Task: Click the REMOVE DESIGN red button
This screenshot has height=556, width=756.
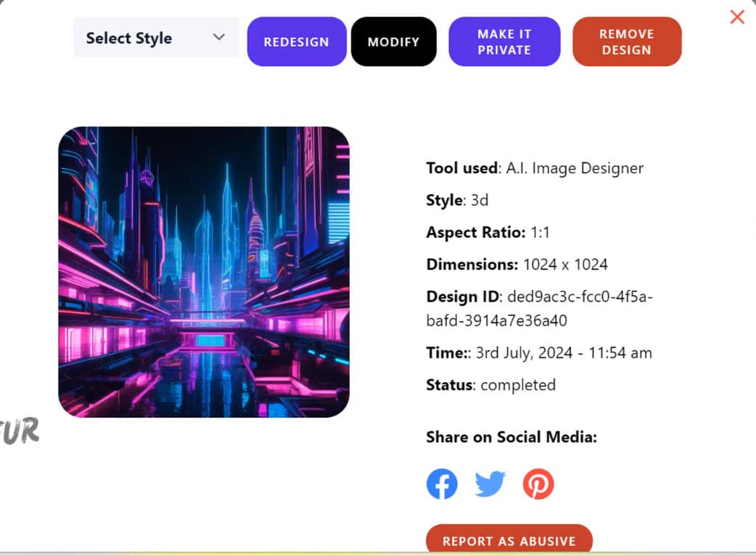Action: click(627, 41)
